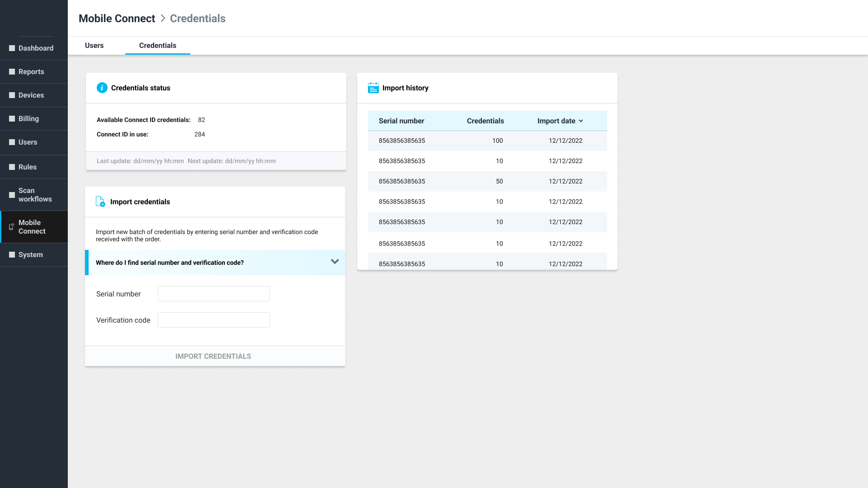Open the Mobile Connect breadcrumb link
The image size is (868, 488).
point(117,19)
